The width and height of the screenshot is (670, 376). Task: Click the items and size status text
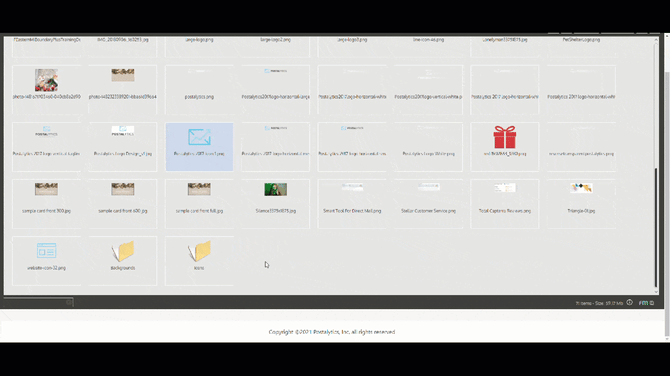point(599,303)
